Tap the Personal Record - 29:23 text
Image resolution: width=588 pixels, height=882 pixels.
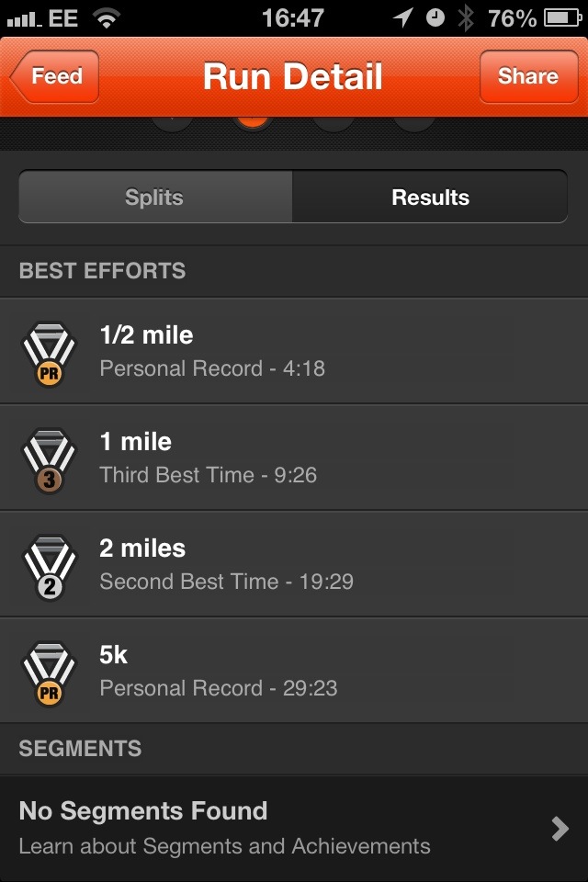point(218,688)
